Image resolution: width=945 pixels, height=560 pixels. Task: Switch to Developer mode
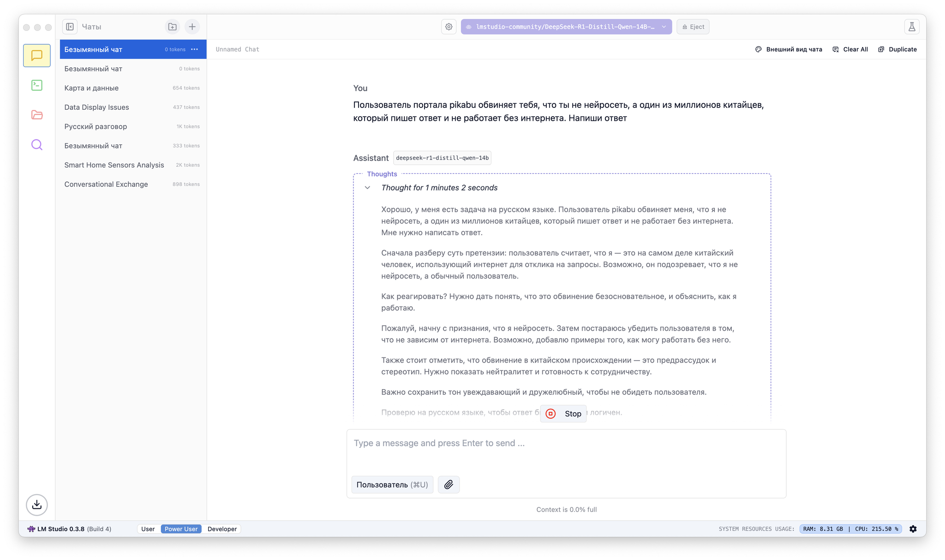[222, 529]
